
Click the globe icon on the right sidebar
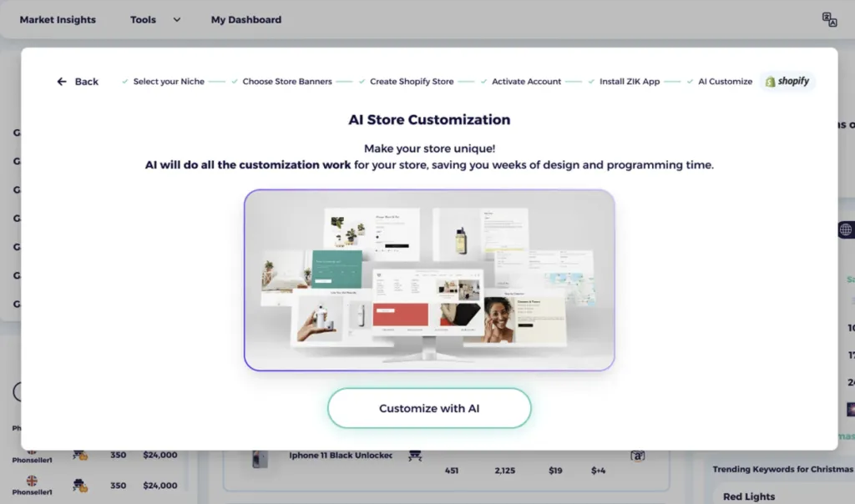point(845,229)
